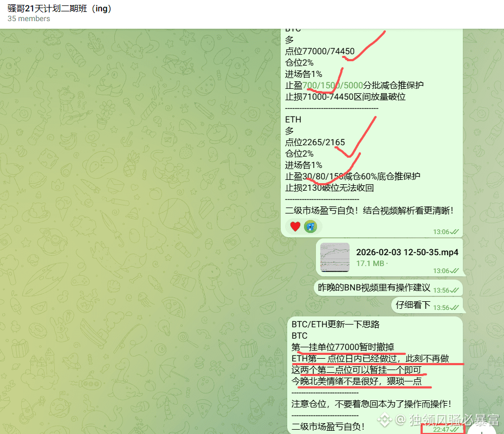Show the 35 members list
The height and width of the screenshot is (434, 504).
[29, 19]
